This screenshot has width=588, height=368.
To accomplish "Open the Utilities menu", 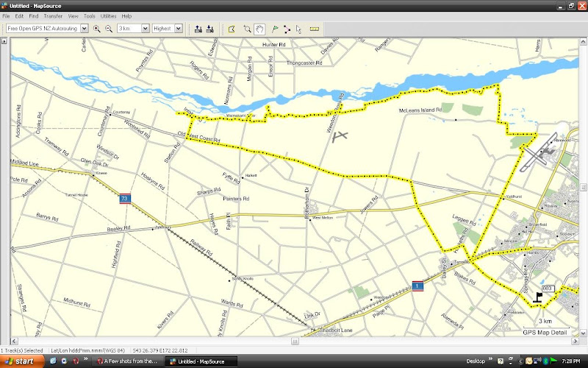I will click(108, 16).
